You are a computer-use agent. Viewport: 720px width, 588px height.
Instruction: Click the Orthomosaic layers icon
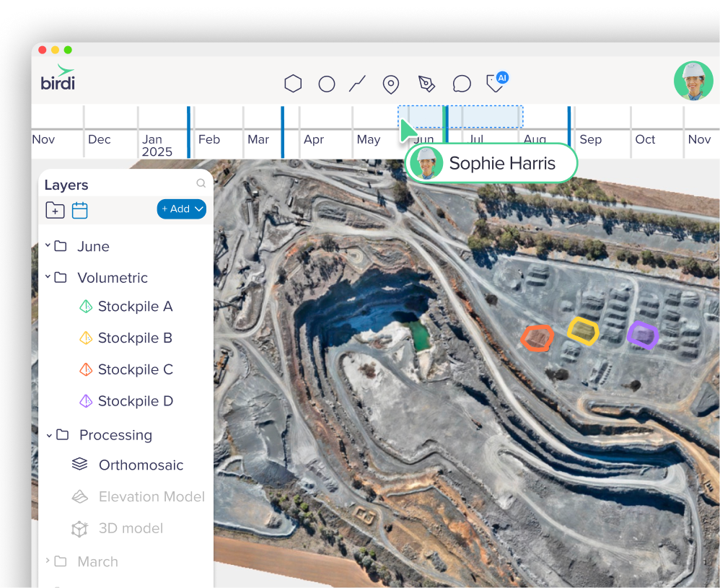pyautogui.click(x=80, y=464)
